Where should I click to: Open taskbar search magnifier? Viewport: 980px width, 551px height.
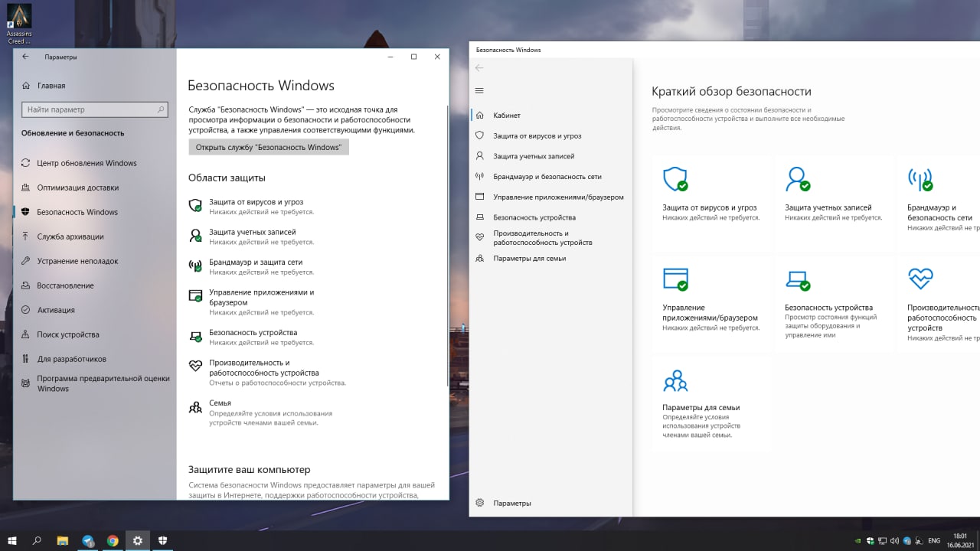point(37,540)
